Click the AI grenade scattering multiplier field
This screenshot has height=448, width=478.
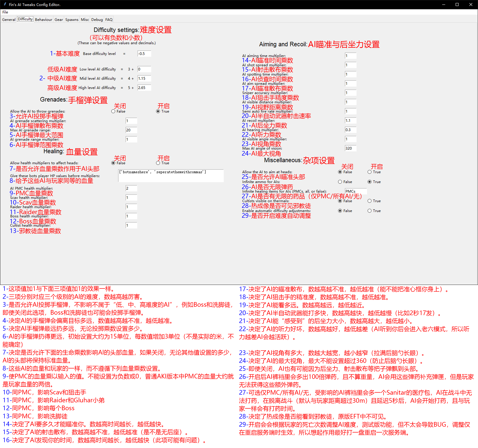pos(131,121)
